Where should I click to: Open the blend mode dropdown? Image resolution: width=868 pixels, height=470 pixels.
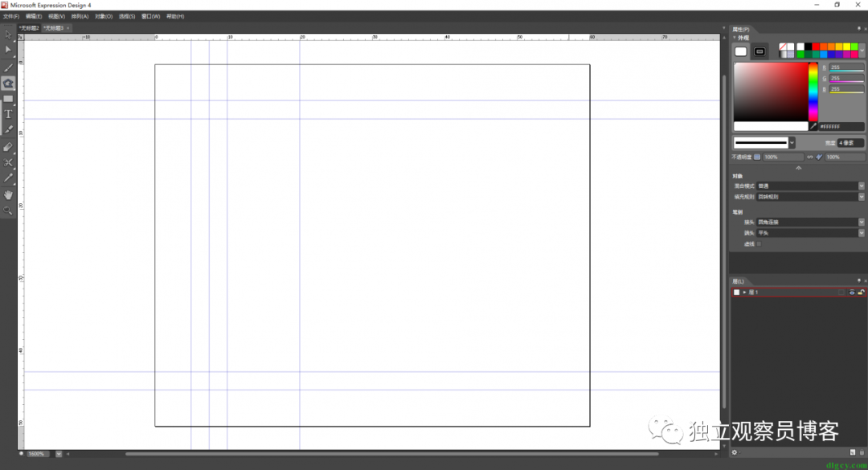click(862, 186)
